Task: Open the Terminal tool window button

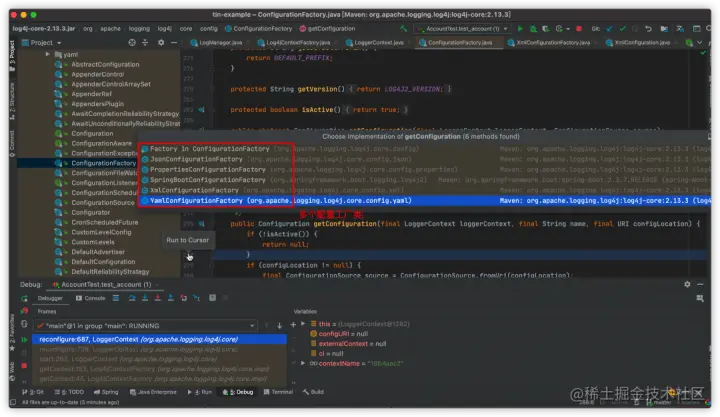Action: pos(278,392)
